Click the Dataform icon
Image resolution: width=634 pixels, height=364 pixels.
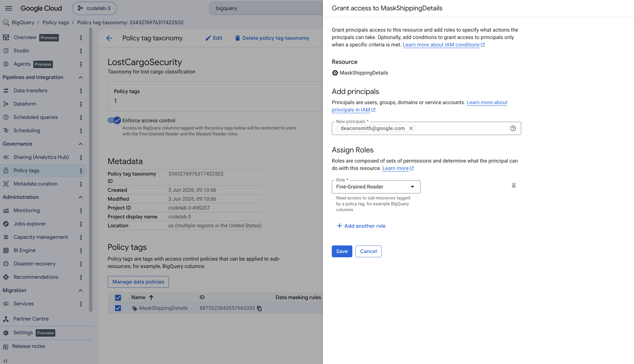coord(6,104)
